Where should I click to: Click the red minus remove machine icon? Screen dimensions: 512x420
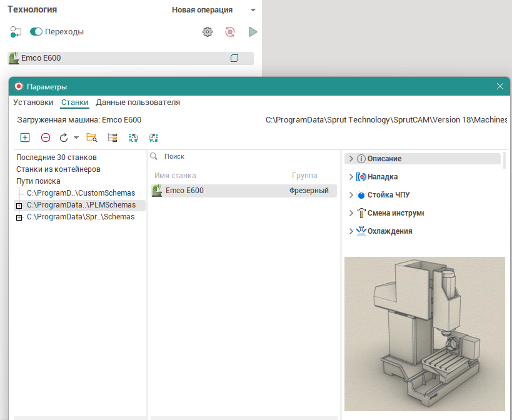46,137
